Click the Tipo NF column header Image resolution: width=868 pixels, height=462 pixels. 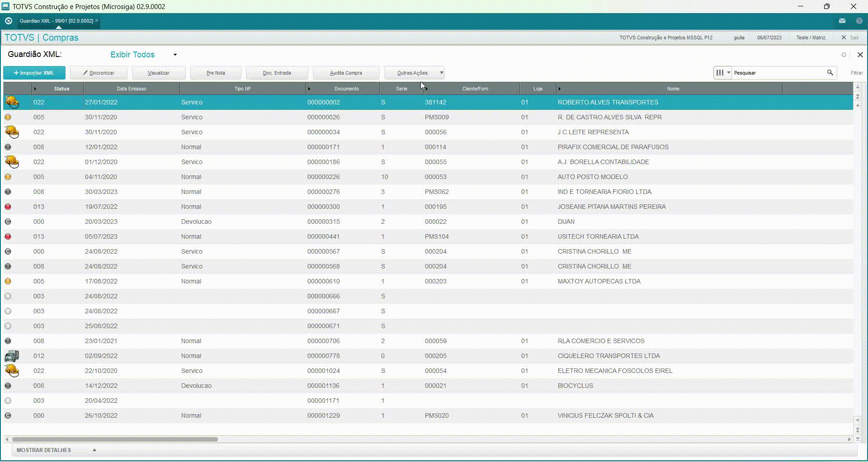242,89
